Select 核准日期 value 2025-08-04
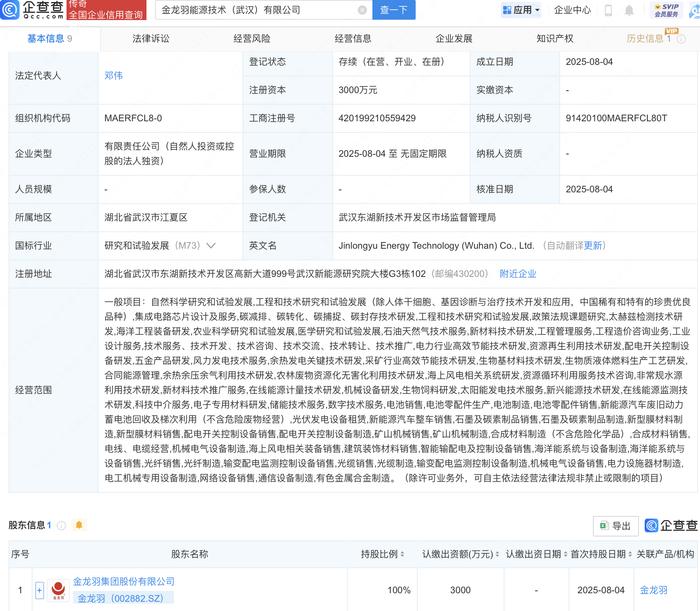700x611 pixels. pyautogui.click(x=589, y=189)
